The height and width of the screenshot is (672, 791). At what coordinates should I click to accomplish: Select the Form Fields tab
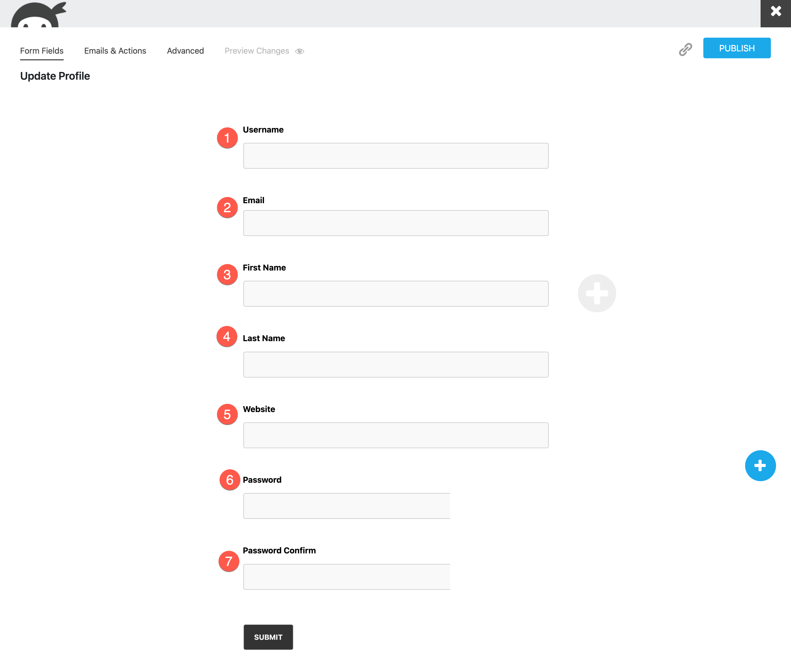point(42,51)
